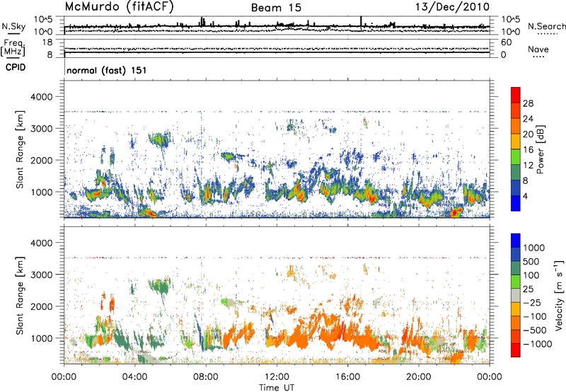Click the '3000' tick on the power panel
The image size is (566, 392).
[43, 129]
